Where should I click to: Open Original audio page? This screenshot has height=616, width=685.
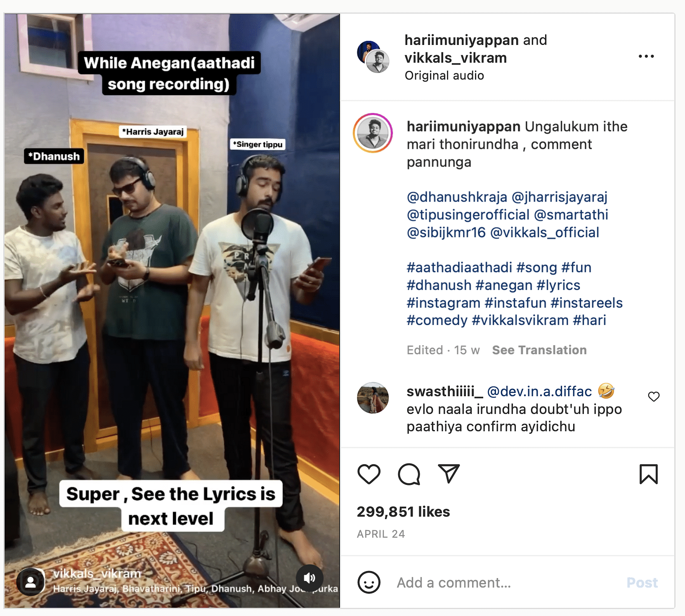[444, 75]
